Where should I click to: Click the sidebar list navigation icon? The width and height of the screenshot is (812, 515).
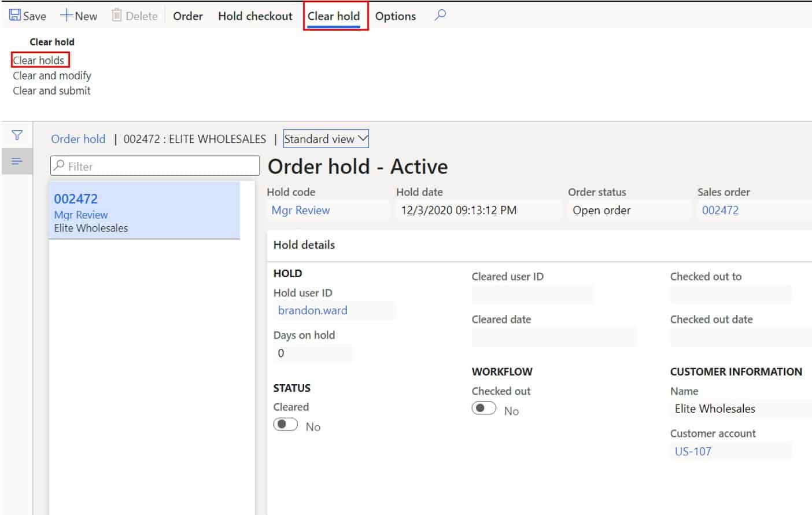(x=17, y=161)
